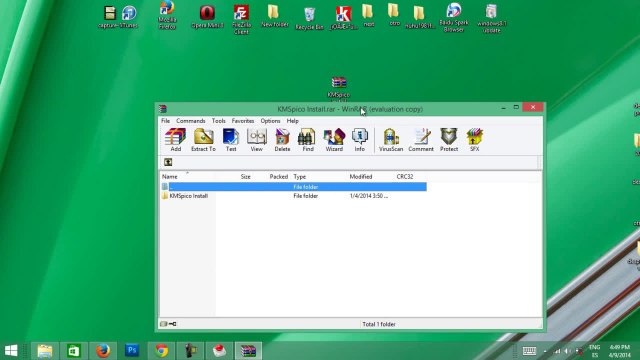Click the Add toolbar icon in WinRAR
Image resolution: width=640 pixels, height=360 pixels.
click(176, 140)
